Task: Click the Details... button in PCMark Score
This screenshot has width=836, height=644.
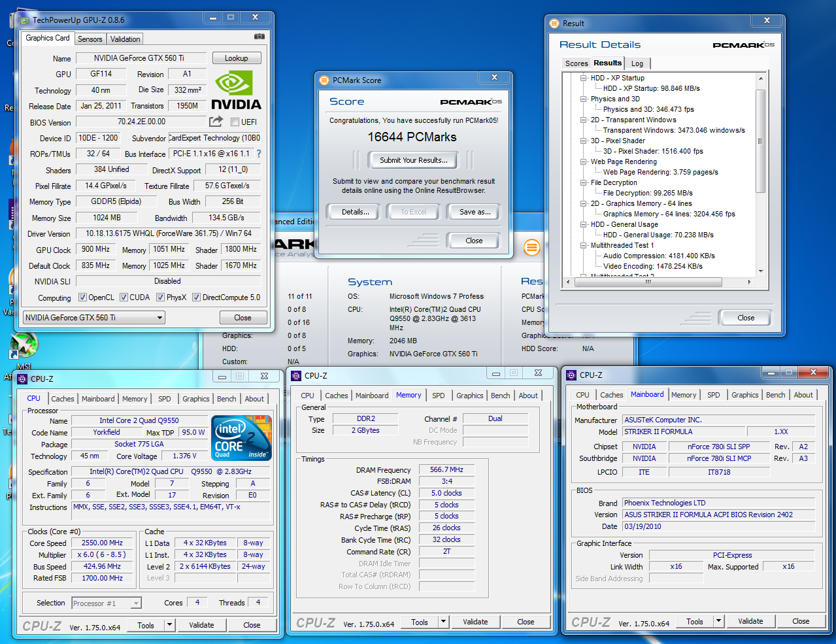Action: (x=356, y=212)
